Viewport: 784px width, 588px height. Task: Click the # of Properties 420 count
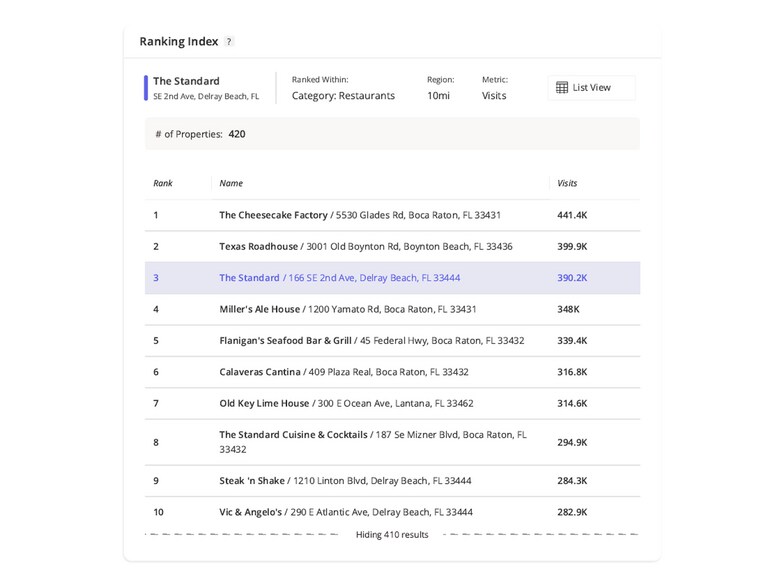[236, 134]
